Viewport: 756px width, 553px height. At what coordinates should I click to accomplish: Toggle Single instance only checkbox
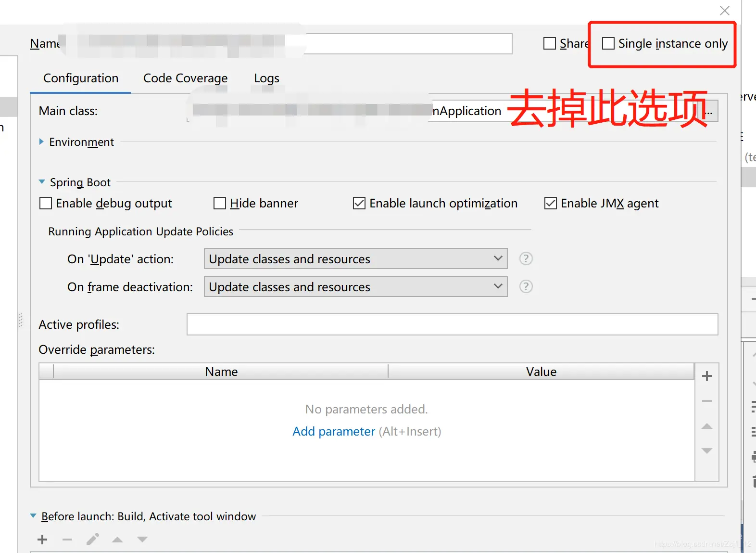608,43
